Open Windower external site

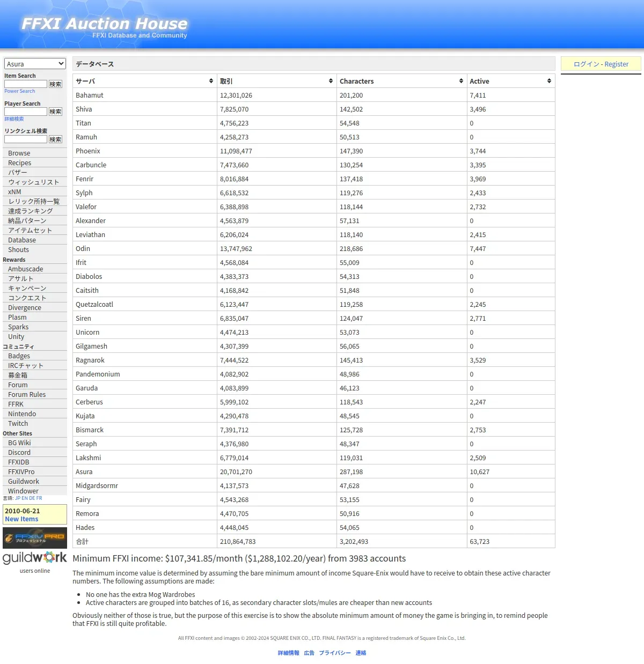[35, 491]
